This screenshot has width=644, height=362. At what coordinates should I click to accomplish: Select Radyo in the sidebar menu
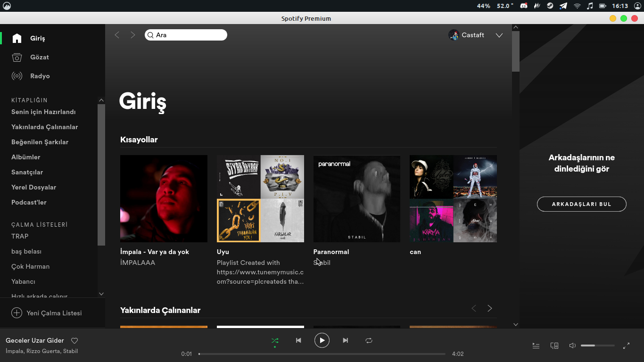[40, 76]
